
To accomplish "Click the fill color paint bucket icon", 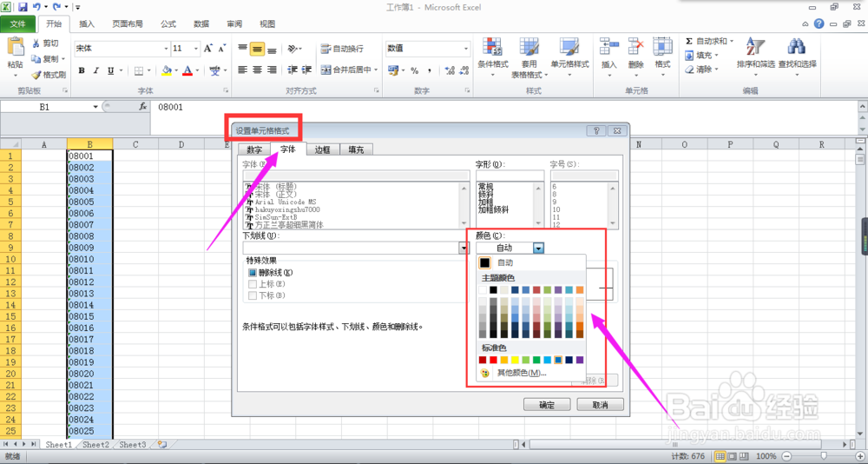I will 166,70.
